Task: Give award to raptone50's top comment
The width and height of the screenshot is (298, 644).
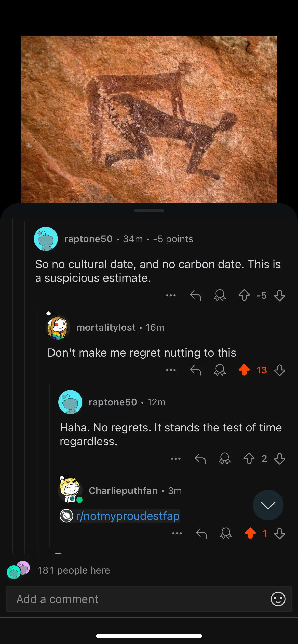Action: 220,296
